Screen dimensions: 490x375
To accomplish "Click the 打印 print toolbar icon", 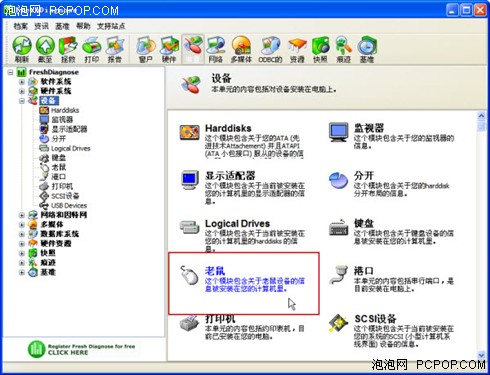I will pyautogui.click(x=92, y=49).
